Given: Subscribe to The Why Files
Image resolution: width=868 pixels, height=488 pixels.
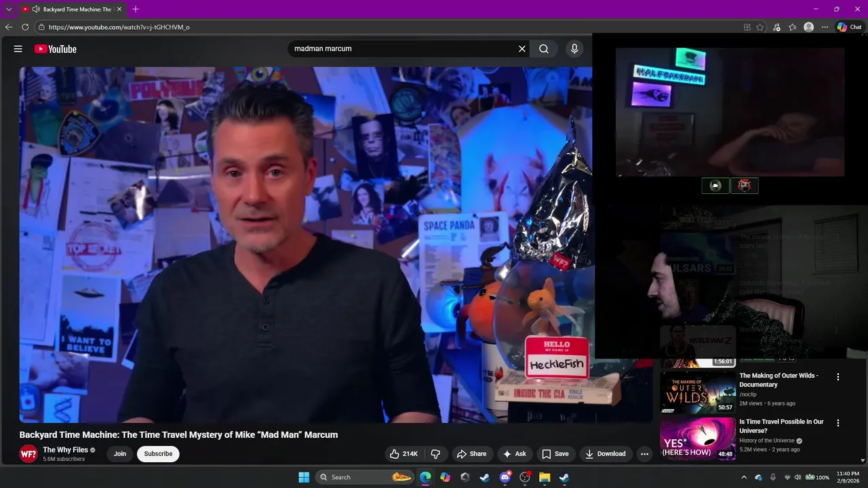Looking at the screenshot, I should [158, 454].
